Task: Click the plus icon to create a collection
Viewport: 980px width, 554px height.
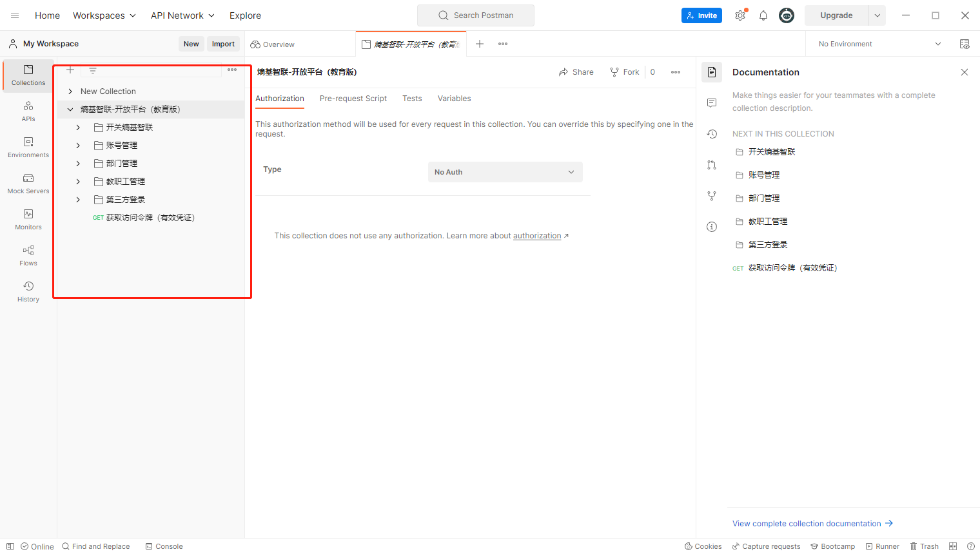Action: coord(70,70)
